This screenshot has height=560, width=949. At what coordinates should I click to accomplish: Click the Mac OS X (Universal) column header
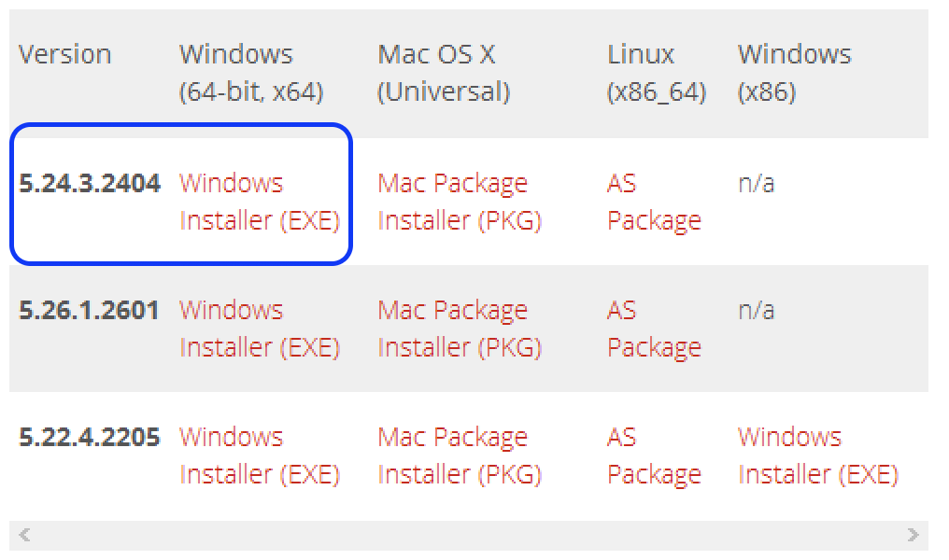(x=444, y=73)
